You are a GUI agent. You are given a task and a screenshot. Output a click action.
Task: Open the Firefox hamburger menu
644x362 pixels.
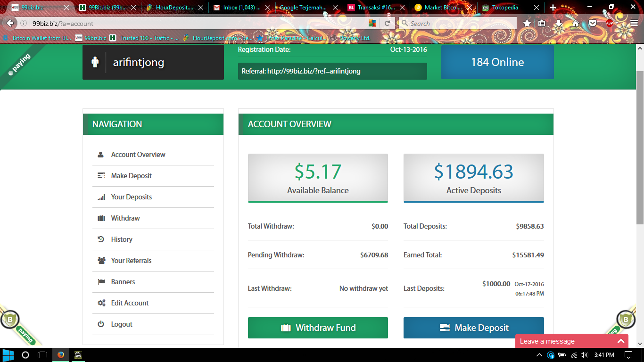634,24
